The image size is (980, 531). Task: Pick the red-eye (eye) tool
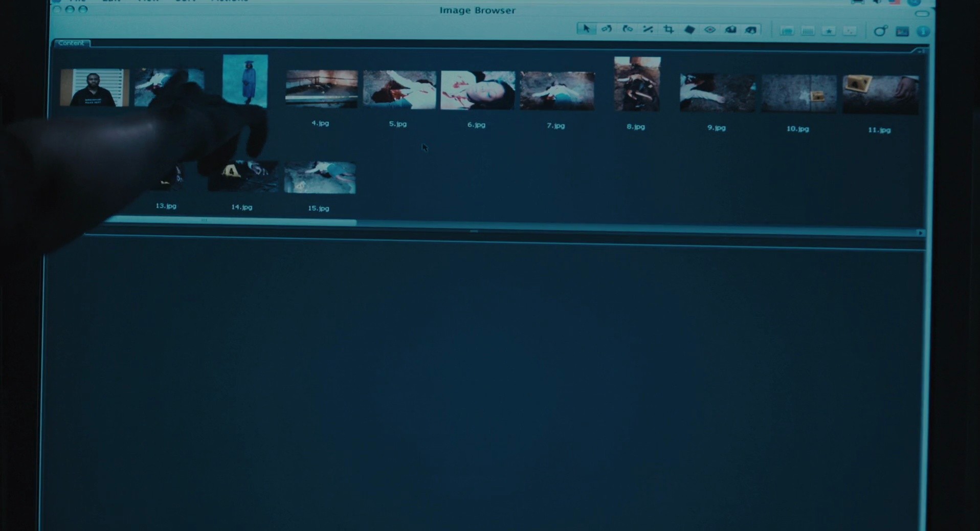click(x=710, y=30)
